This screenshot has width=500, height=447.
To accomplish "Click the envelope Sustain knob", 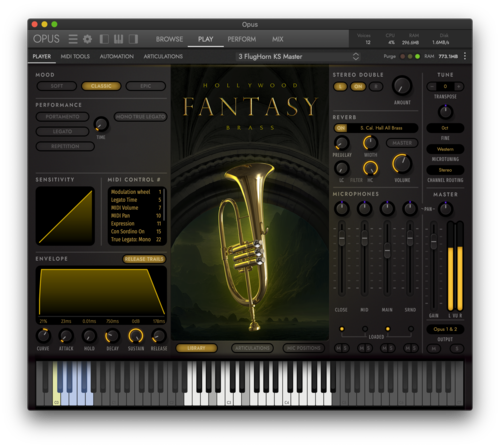I will point(136,336).
